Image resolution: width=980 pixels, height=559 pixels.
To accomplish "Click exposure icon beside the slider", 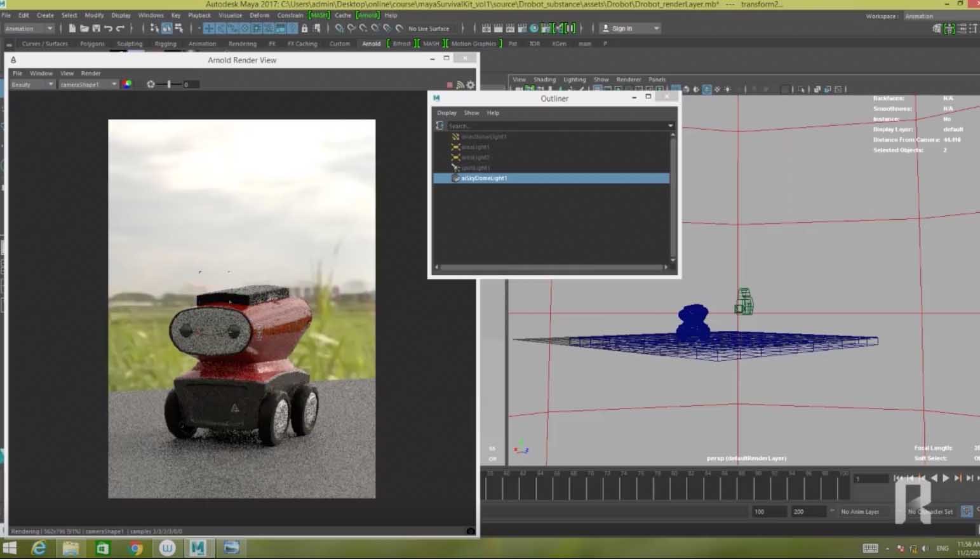I will (151, 84).
